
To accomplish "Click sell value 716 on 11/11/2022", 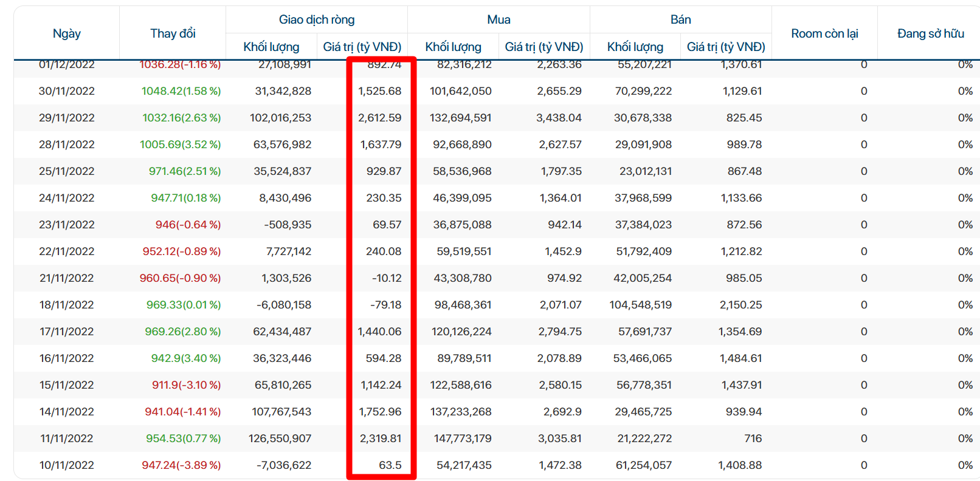I will [753, 438].
